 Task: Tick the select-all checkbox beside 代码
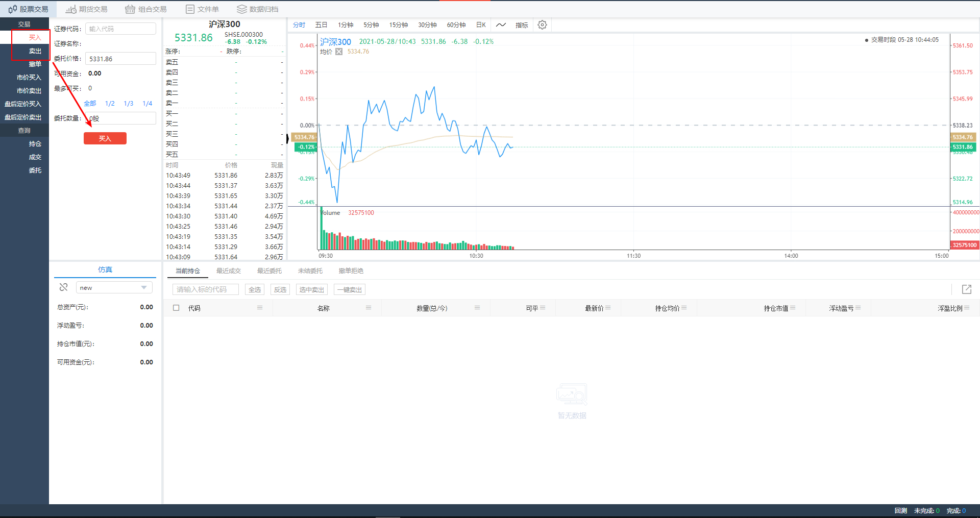coord(176,308)
